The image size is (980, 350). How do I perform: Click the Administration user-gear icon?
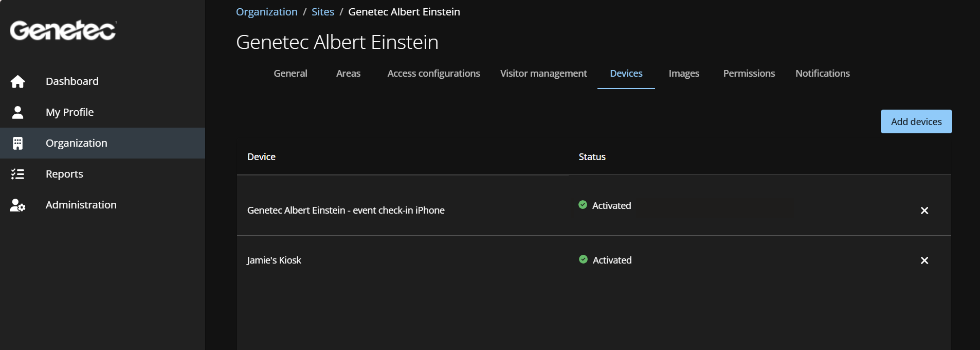click(17, 205)
